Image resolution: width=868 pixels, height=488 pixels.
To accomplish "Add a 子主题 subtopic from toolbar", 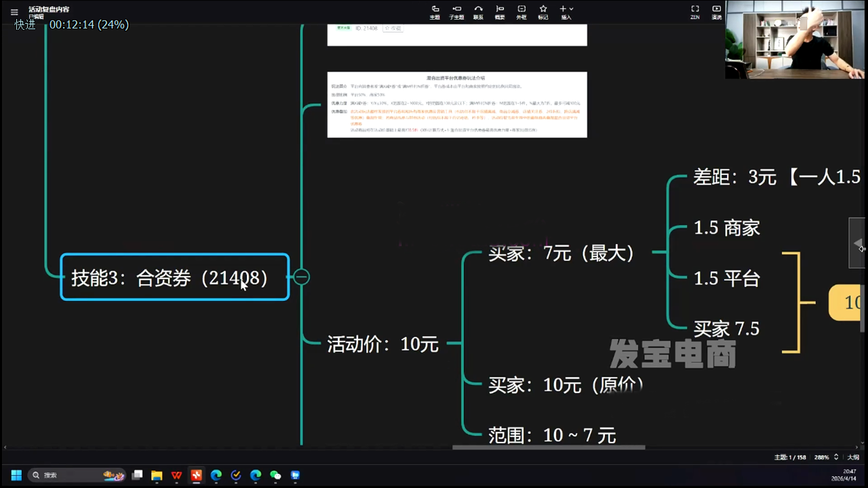I will click(x=457, y=12).
